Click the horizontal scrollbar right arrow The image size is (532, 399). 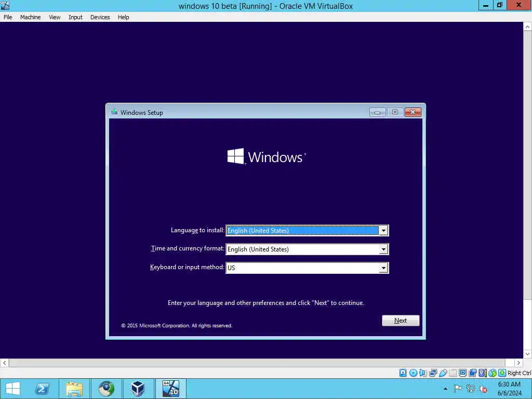coord(518,363)
